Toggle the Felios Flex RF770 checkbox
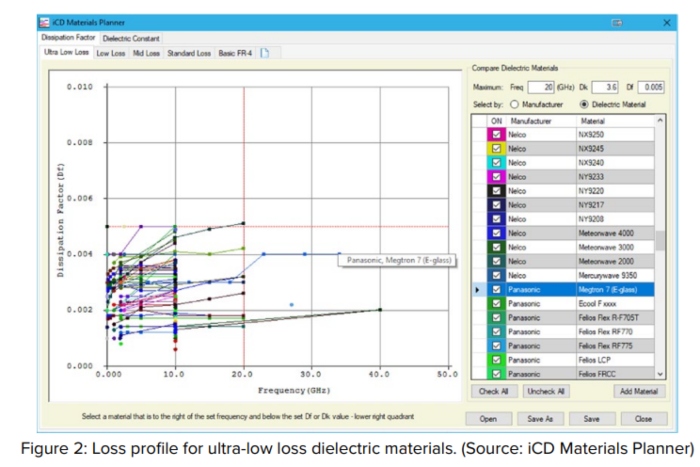 (496, 332)
